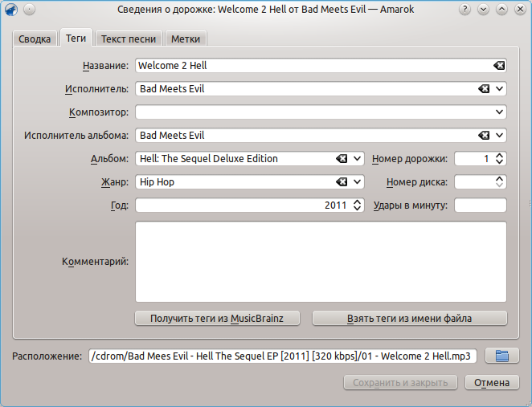Decrease Номер диска value
The width and height of the screenshot is (532, 407).
point(499,185)
